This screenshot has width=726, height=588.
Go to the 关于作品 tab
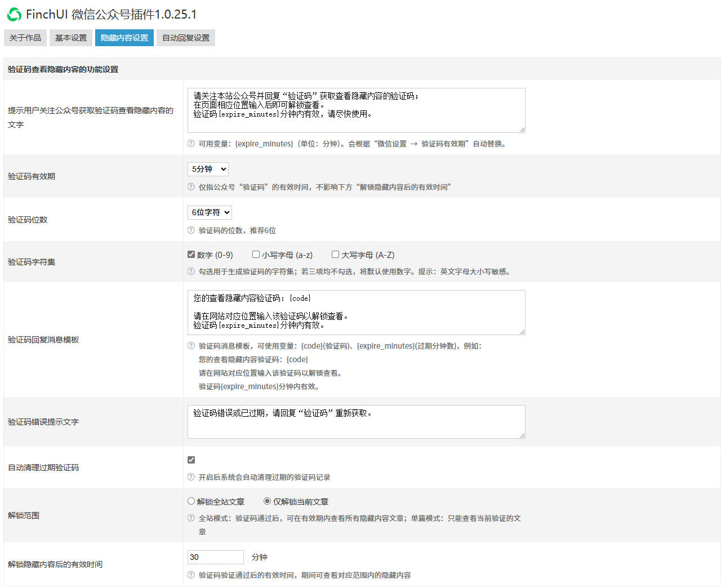coord(25,38)
